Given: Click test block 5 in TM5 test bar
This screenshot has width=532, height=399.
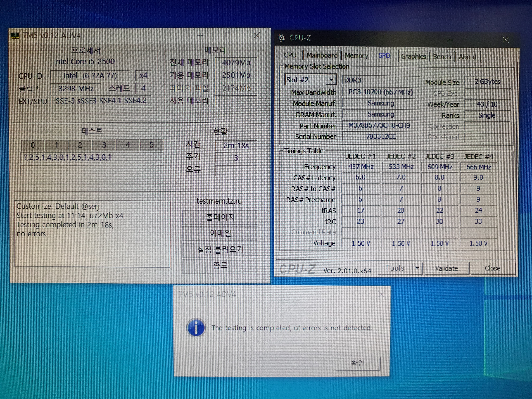Looking at the screenshot, I should coord(151,145).
